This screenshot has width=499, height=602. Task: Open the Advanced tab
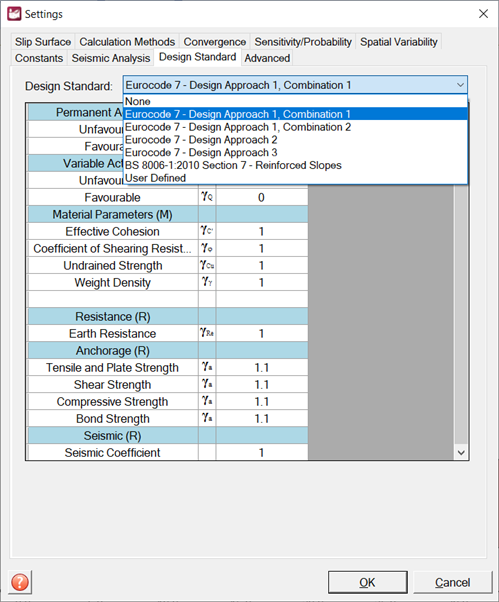point(267,58)
